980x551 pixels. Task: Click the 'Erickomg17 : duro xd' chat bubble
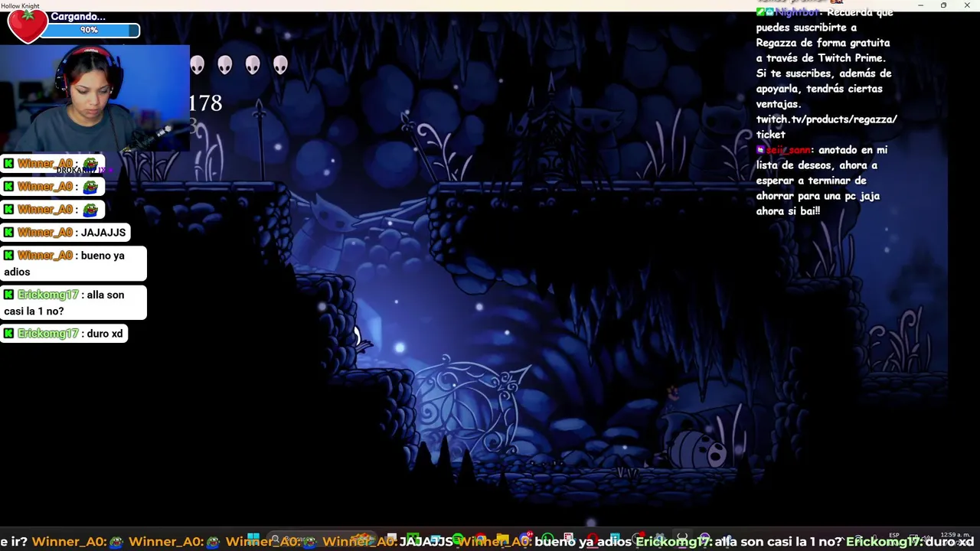pos(64,334)
